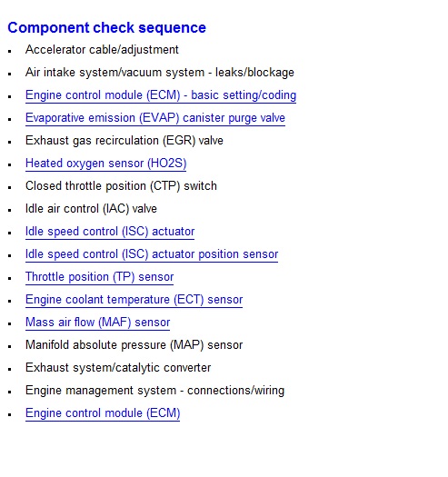The image size is (448, 477).
Task: Open the Engine coolant temperature (ECT) sensor link
Action: [134, 300]
